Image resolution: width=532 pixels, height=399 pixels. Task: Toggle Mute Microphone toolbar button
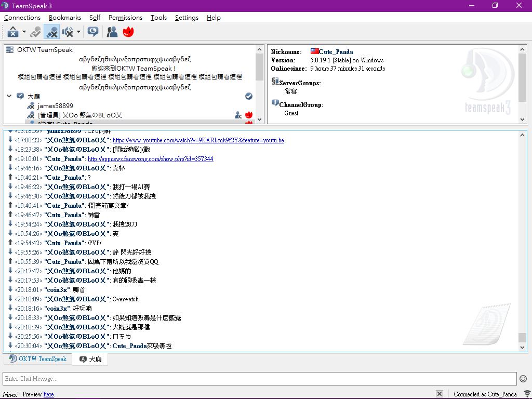[x=52, y=32]
